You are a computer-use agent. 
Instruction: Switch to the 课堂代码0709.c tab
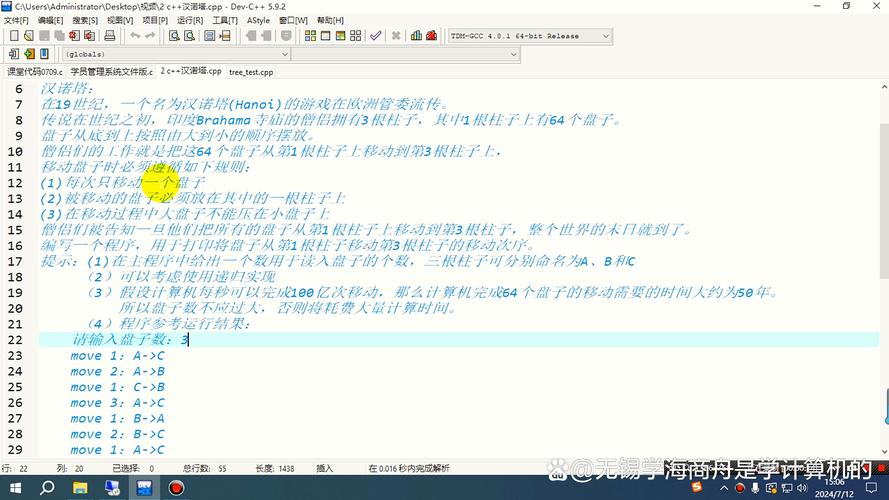pos(35,72)
